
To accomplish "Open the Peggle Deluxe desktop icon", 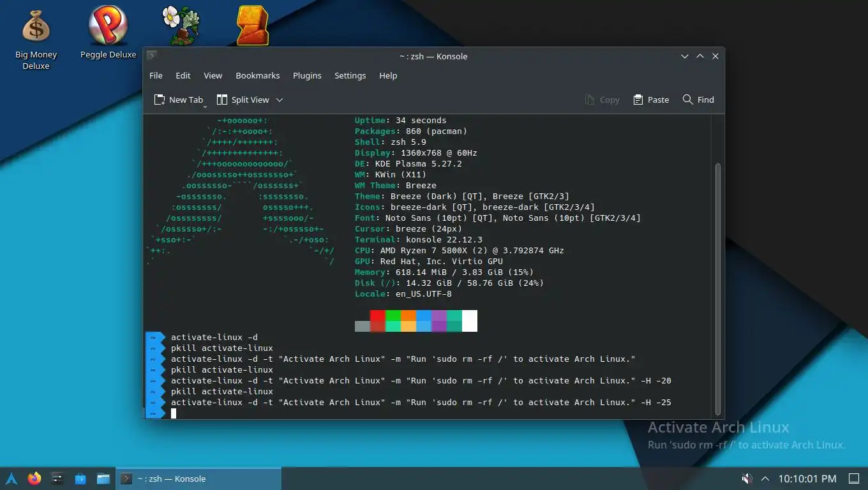I will click(x=108, y=33).
